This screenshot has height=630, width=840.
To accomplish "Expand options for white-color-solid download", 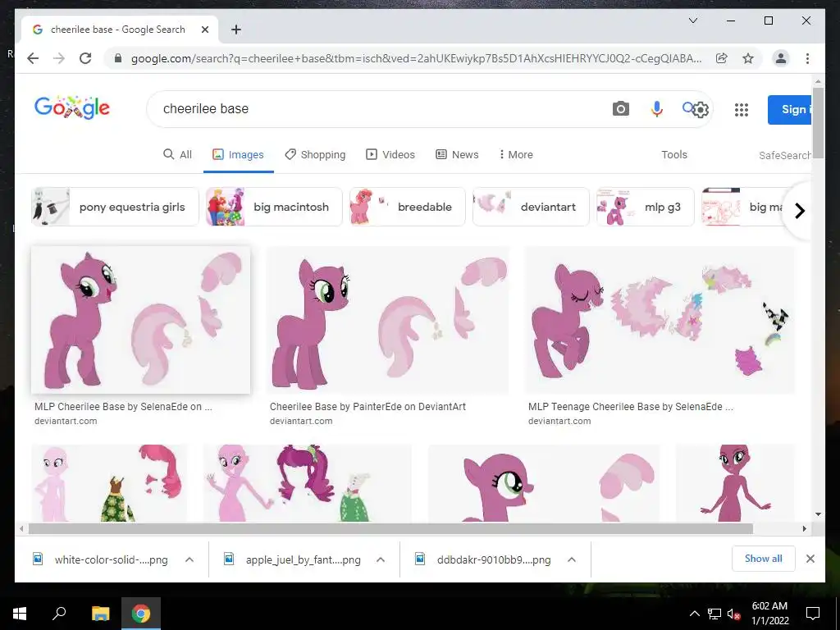I will (x=189, y=559).
